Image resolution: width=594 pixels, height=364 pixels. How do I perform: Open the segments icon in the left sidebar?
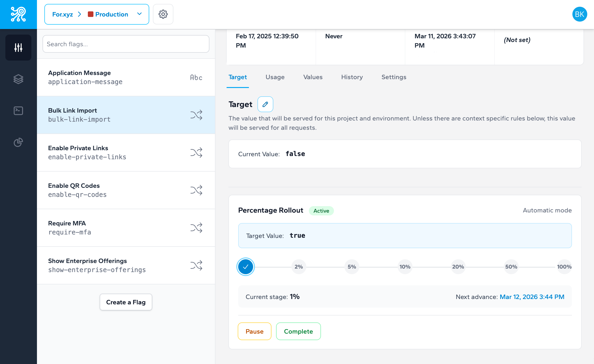click(18, 79)
